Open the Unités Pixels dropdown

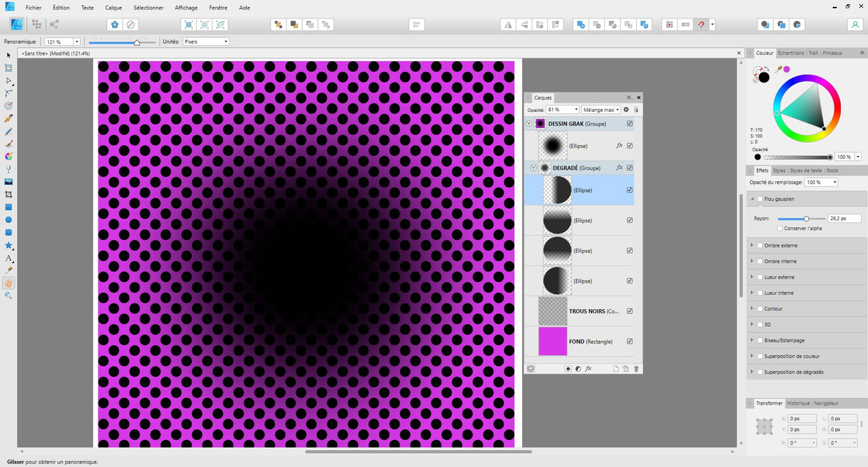coord(205,42)
